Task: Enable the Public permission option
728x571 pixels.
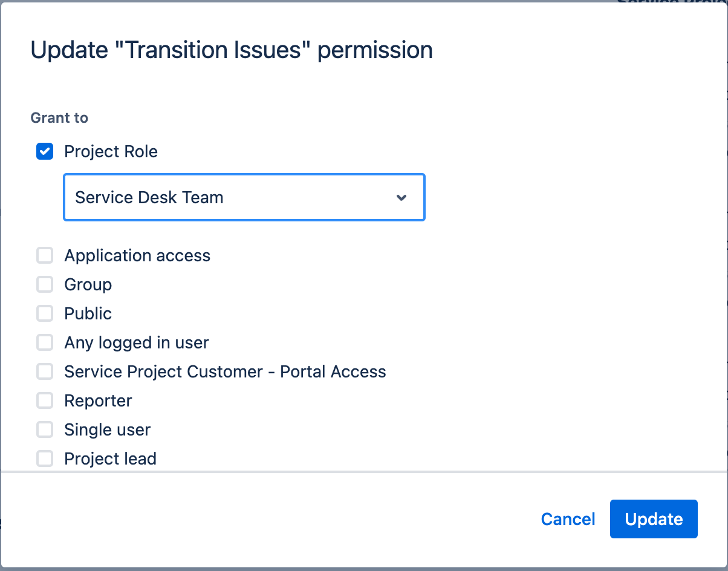Action: [x=44, y=313]
